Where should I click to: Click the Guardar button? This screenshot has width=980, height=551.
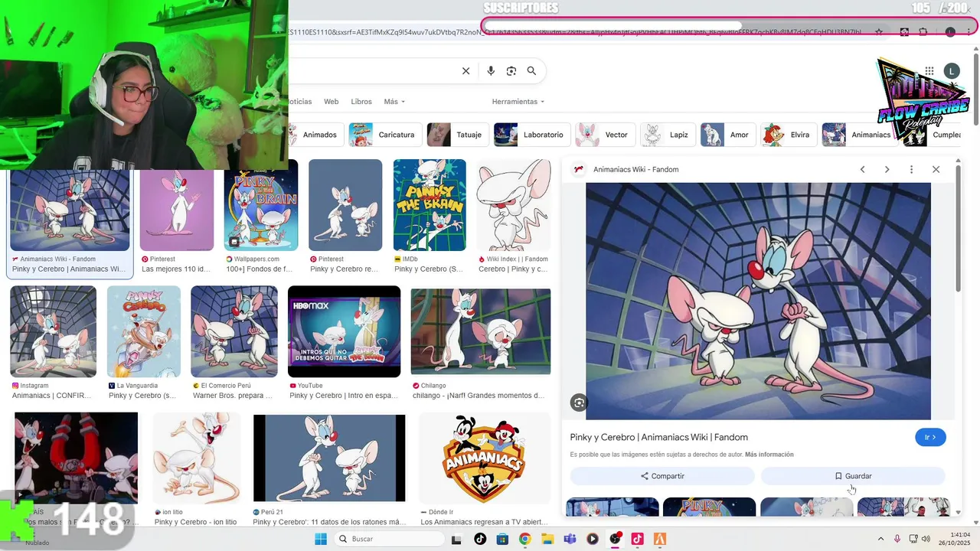click(x=853, y=476)
